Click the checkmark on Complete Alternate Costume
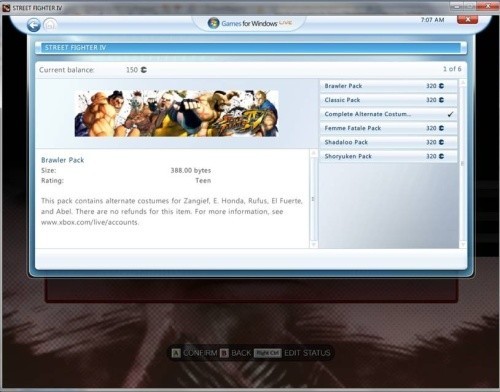The width and height of the screenshot is (500, 392). pyautogui.click(x=450, y=114)
